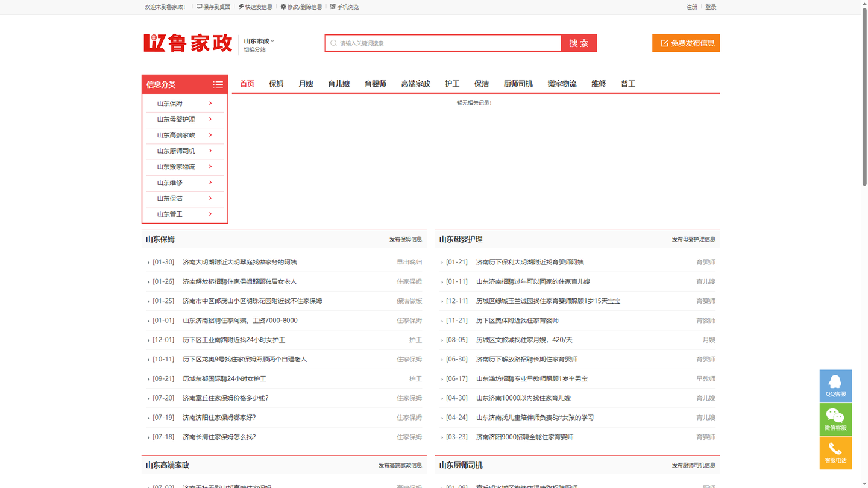Expand 山东搬家物流 category arrow
Screen dimensions: 868x488
pyautogui.click(x=210, y=166)
